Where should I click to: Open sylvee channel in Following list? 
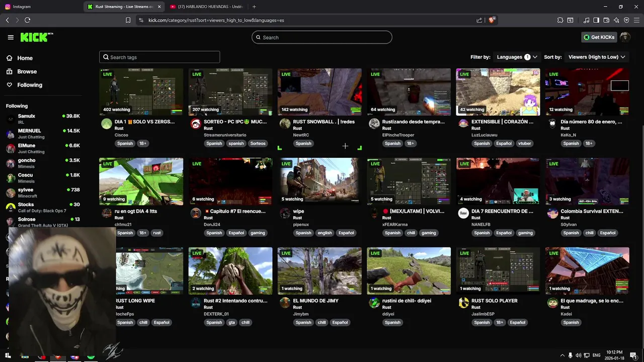point(43,193)
